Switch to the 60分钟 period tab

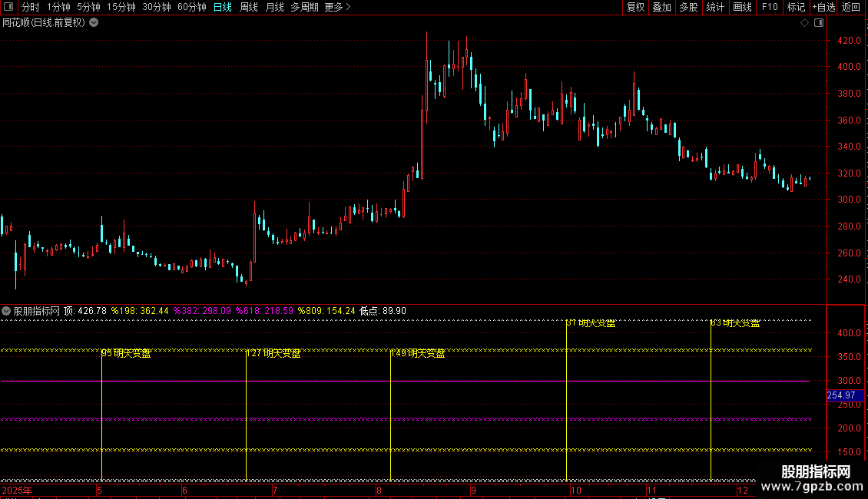click(191, 7)
